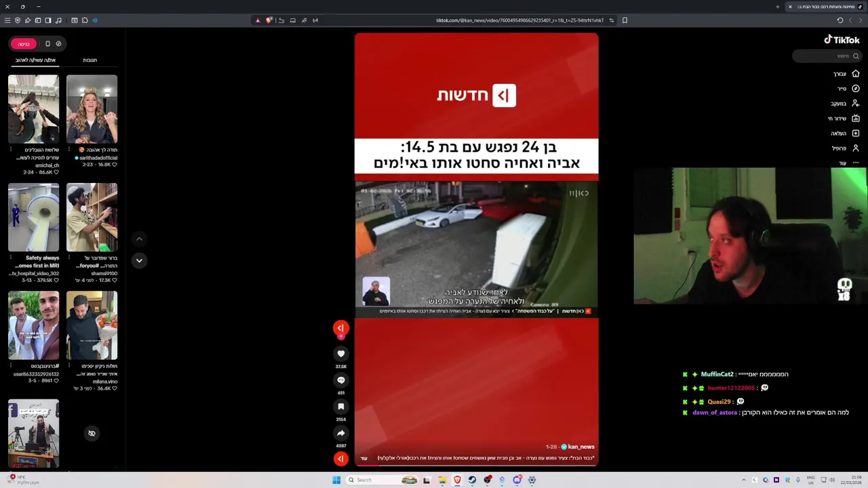Bookmark this page in the address bar
The image size is (868, 488).
[625, 20]
